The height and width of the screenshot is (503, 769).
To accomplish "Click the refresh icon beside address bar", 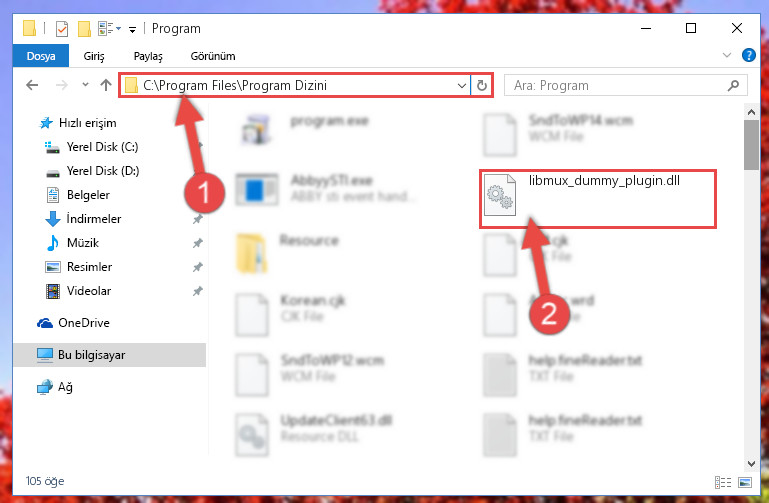I will [x=482, y=85].
